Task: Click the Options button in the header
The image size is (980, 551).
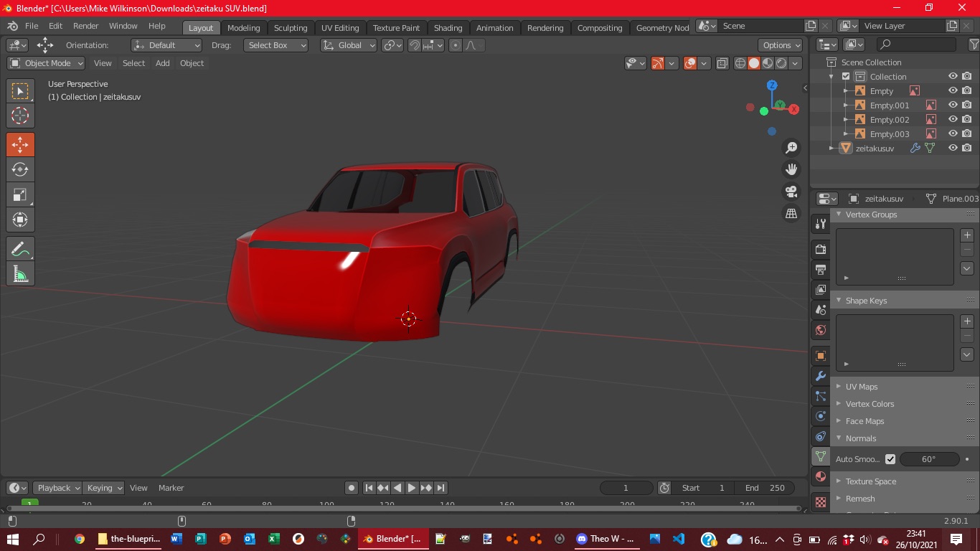Action: (x=781, y=45)
